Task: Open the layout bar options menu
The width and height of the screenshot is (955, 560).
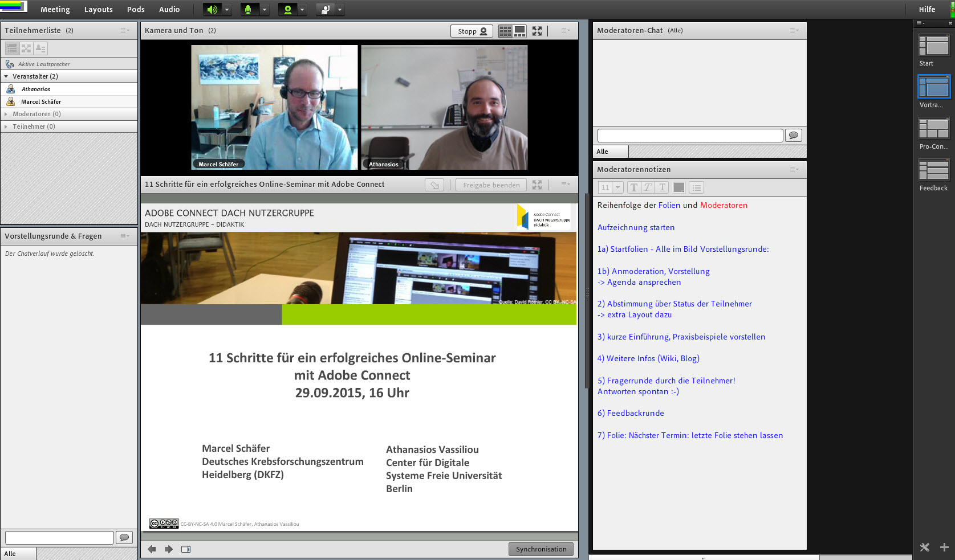Action: tap(920, 23)
